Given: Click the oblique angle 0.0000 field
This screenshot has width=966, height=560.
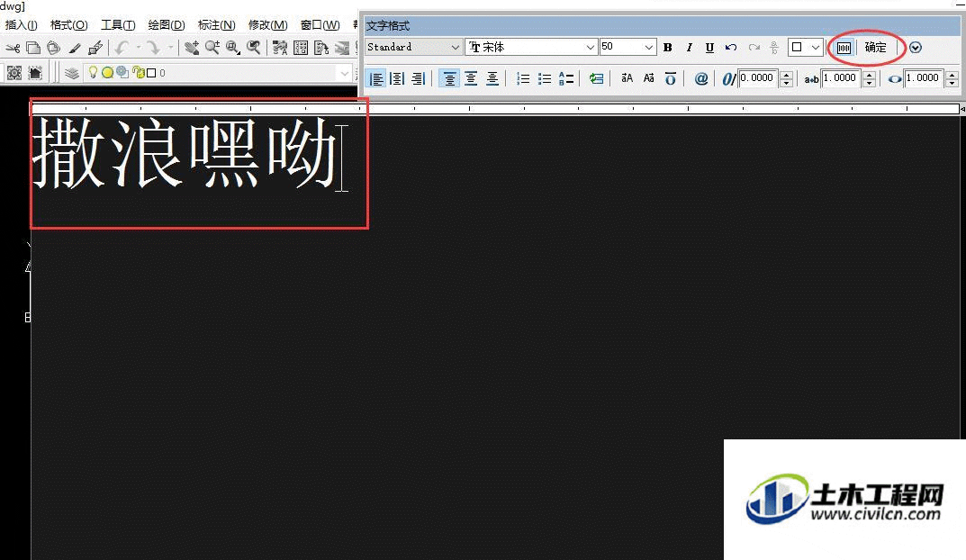Looking at the screenshot, I should (x=758, y=78).
